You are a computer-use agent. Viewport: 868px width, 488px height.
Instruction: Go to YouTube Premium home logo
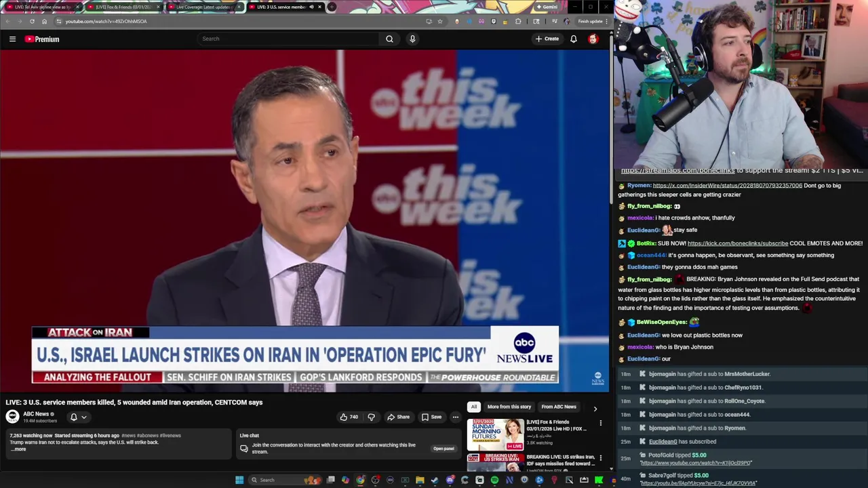(42, 39)
